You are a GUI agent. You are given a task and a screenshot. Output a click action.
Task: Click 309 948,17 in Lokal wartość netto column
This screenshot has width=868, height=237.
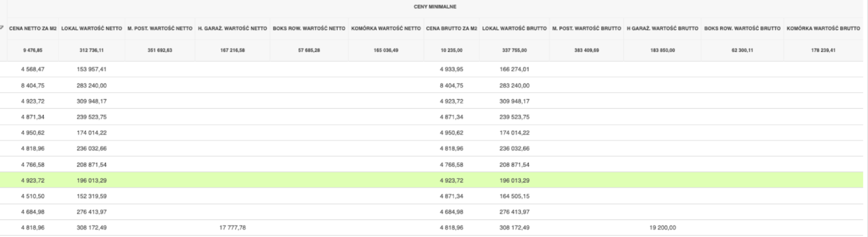click(x=92, y=101)
